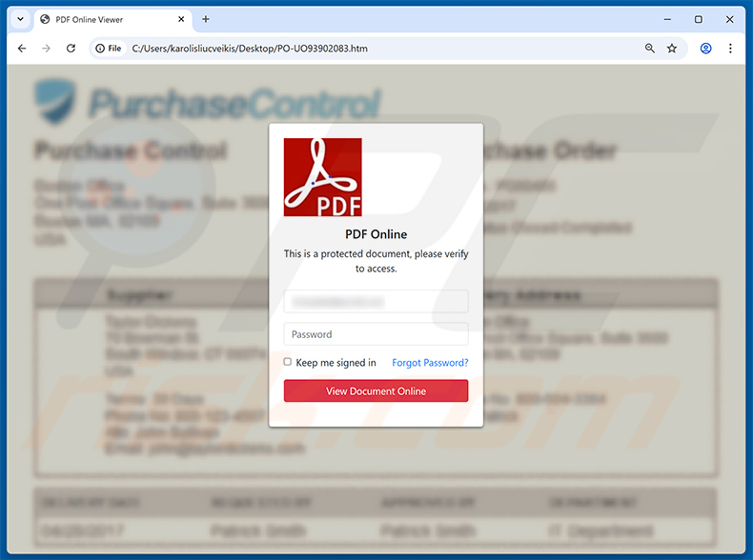Screen dimensions: 753x560
Task: Go back using the browser back arrow
Action: click(22, 49)
